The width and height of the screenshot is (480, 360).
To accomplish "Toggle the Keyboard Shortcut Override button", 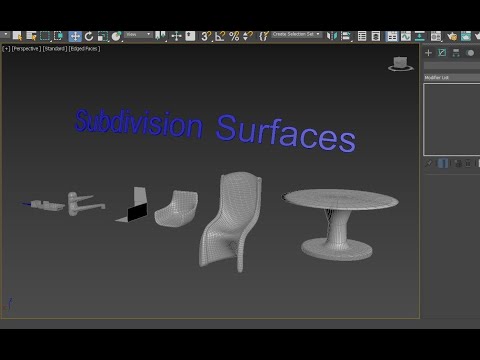I will pos(190,36).
